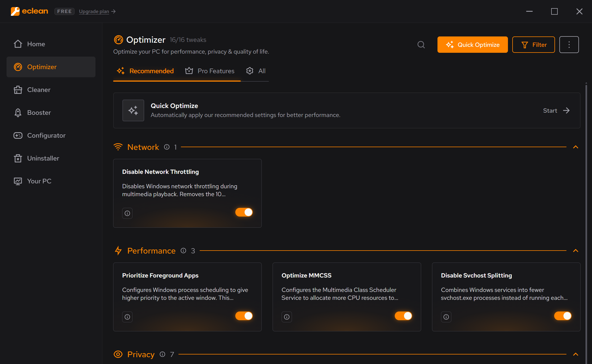
Task: Click the Network section heading
Action: (143, 147)
